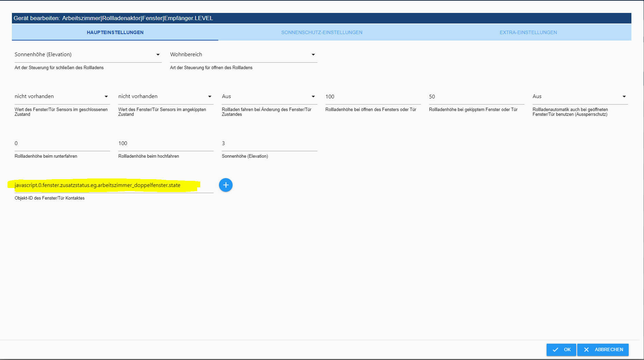Confirm the settings with the OK button
Screen dimensions: 644x360
coord(561,350)
